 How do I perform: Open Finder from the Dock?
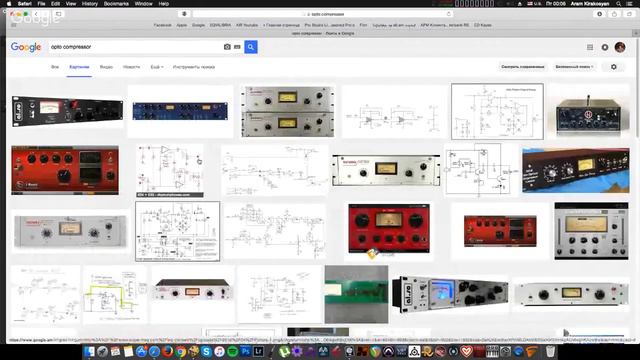point(89,351)
